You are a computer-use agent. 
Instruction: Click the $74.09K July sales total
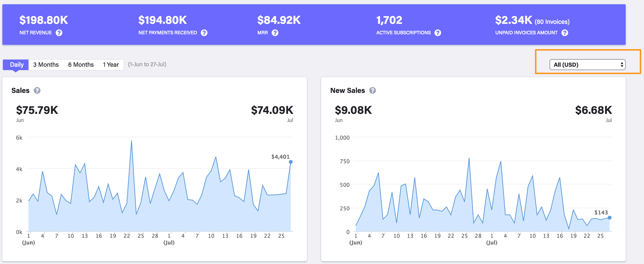pyautogui.click(x=272, y=110)
